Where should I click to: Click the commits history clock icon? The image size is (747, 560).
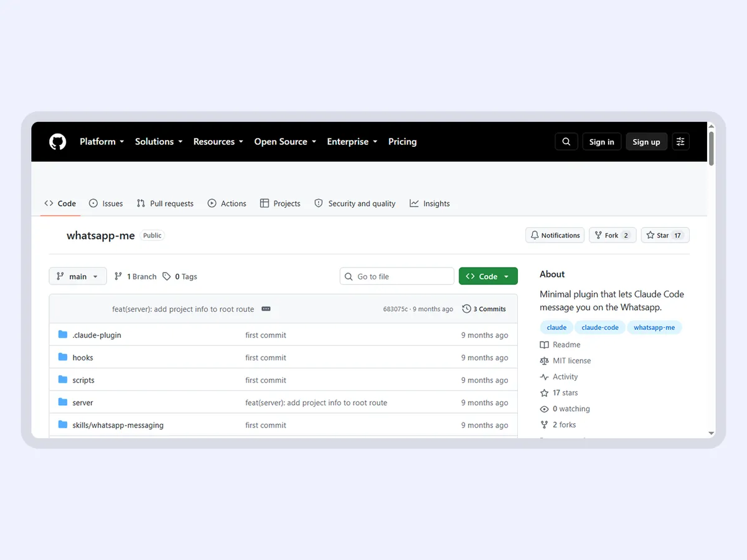[466, 309]
